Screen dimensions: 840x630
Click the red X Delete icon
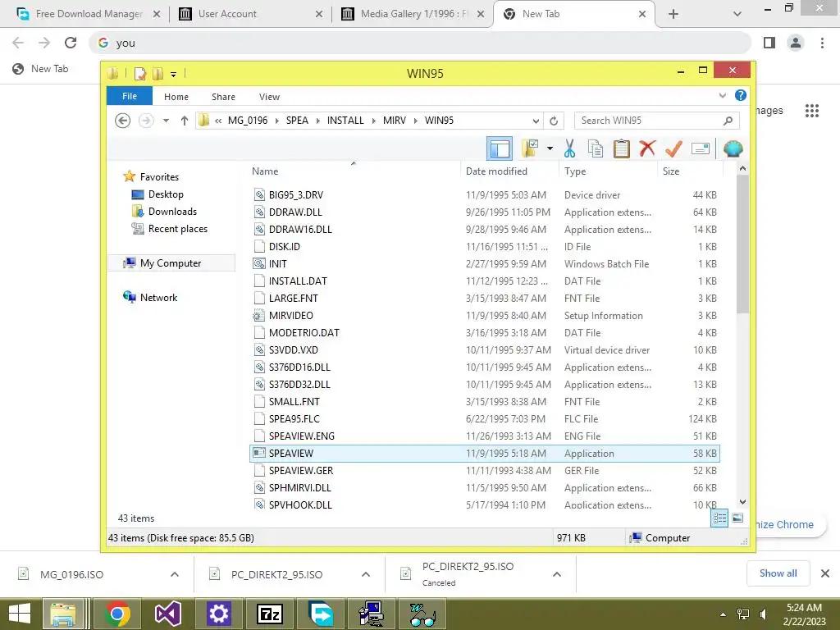tap(647, 148)
